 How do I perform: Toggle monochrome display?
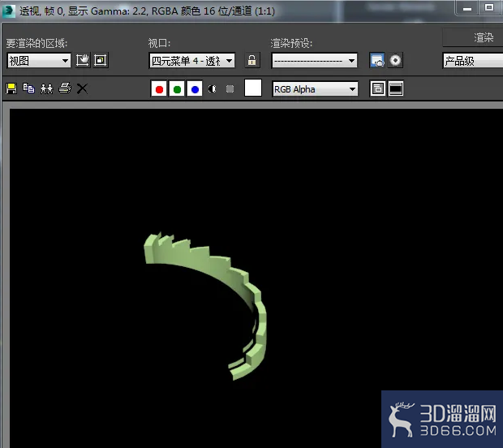point(230,88)
